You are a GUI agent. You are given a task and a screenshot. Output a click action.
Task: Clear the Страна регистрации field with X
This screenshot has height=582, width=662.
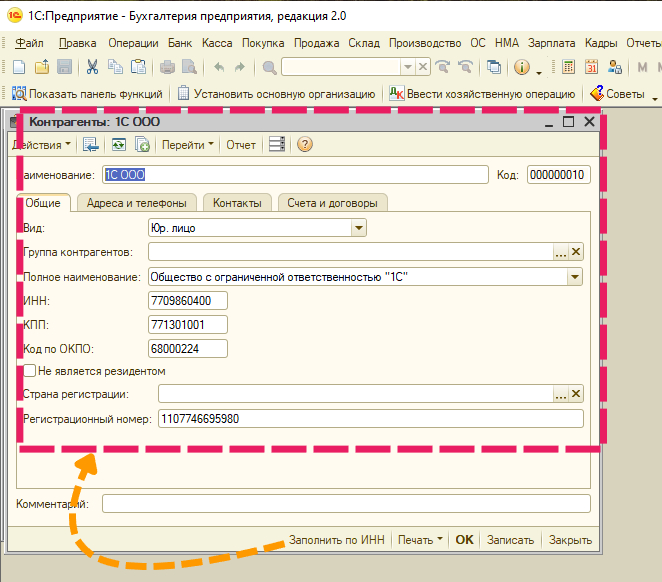pyautogui.click(x=575, y=394)
